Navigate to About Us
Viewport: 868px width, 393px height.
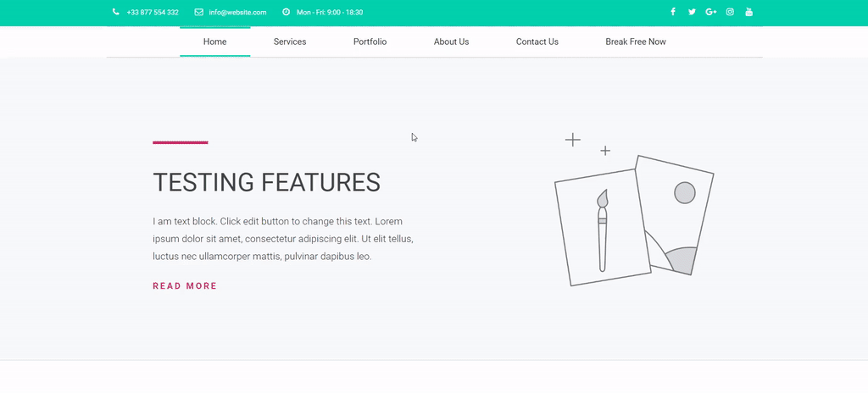coord(451,42)
